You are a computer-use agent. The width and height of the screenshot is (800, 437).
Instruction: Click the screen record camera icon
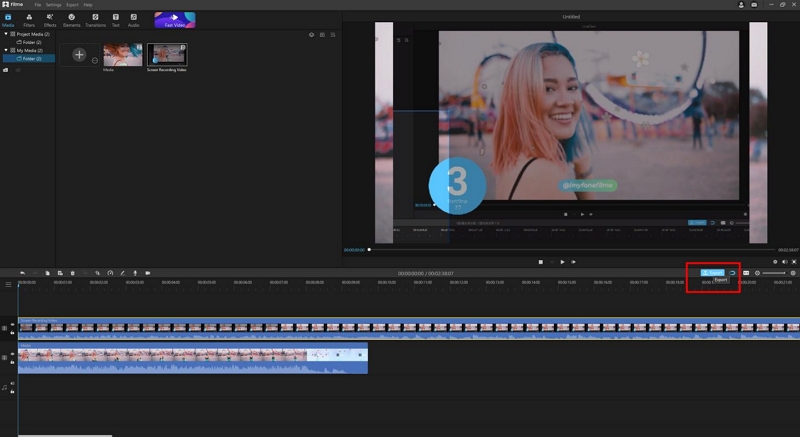click(x=148, y=273)
